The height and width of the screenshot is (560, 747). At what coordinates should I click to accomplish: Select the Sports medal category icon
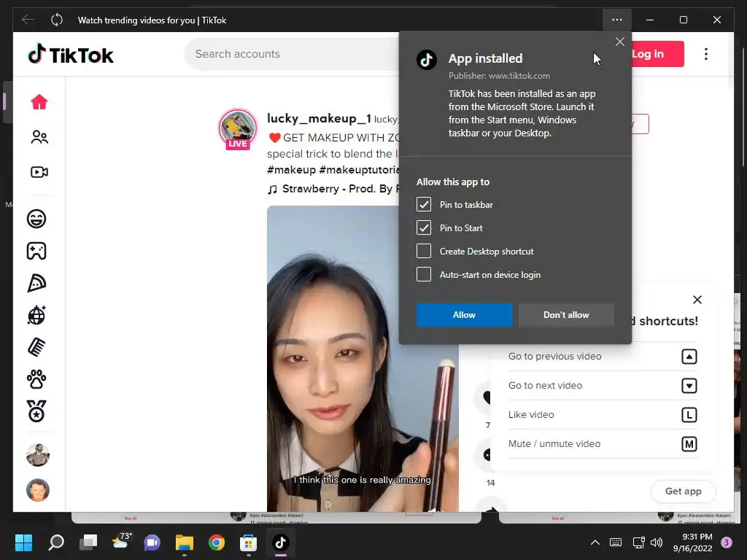[x=36, y=411]
